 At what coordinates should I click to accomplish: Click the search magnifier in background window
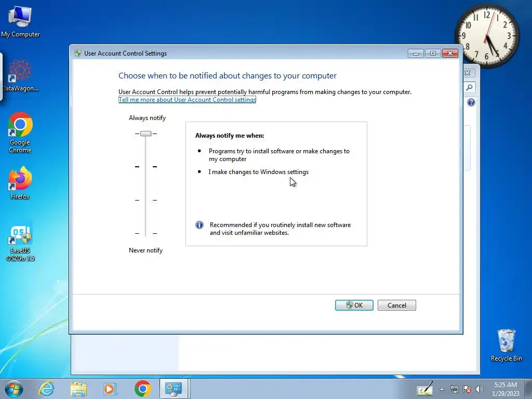click(x=470, y=87)
